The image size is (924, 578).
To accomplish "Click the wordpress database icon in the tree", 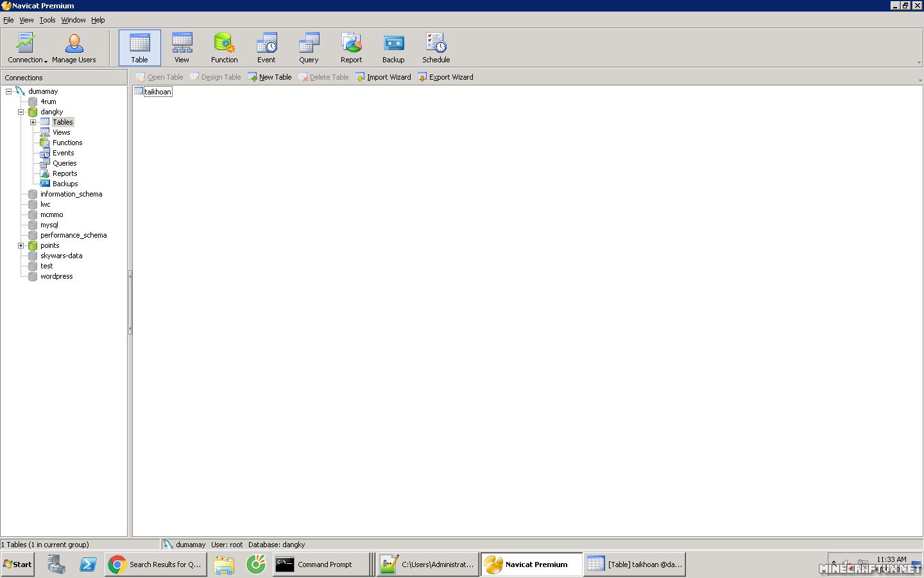I will tap(33, 276).
